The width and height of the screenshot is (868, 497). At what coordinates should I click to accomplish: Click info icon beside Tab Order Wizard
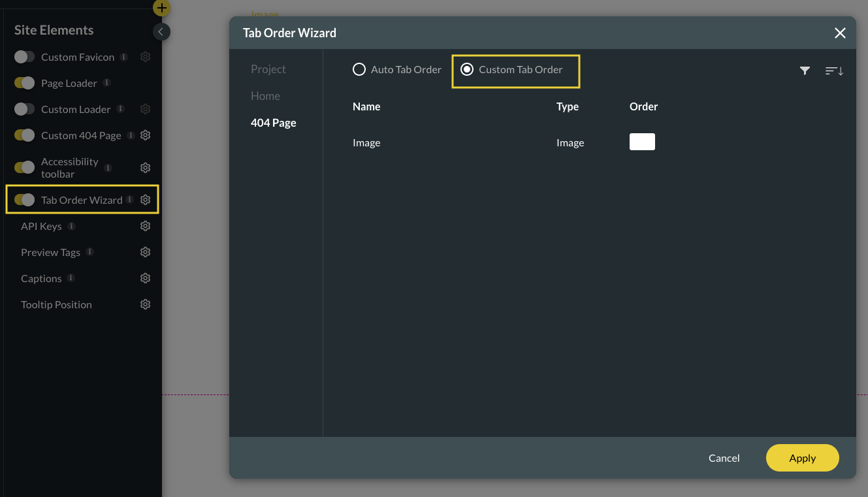tap(130, 200)
